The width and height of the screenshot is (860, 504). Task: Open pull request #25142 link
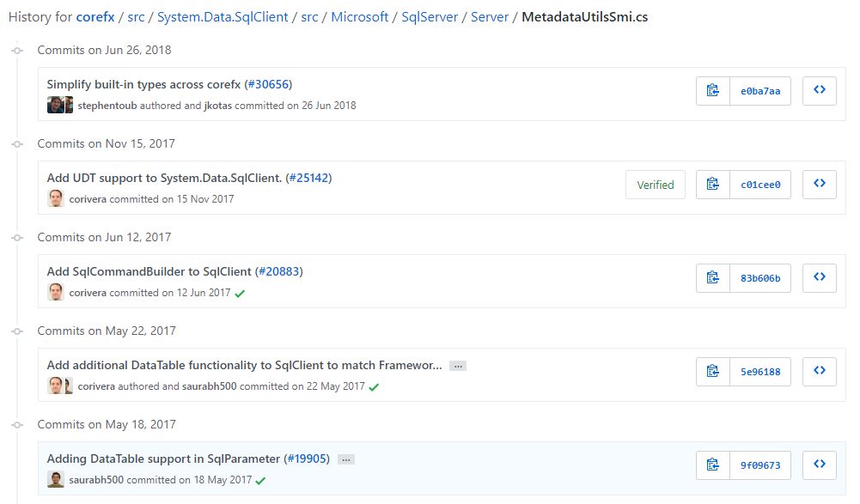pos(308,178)
